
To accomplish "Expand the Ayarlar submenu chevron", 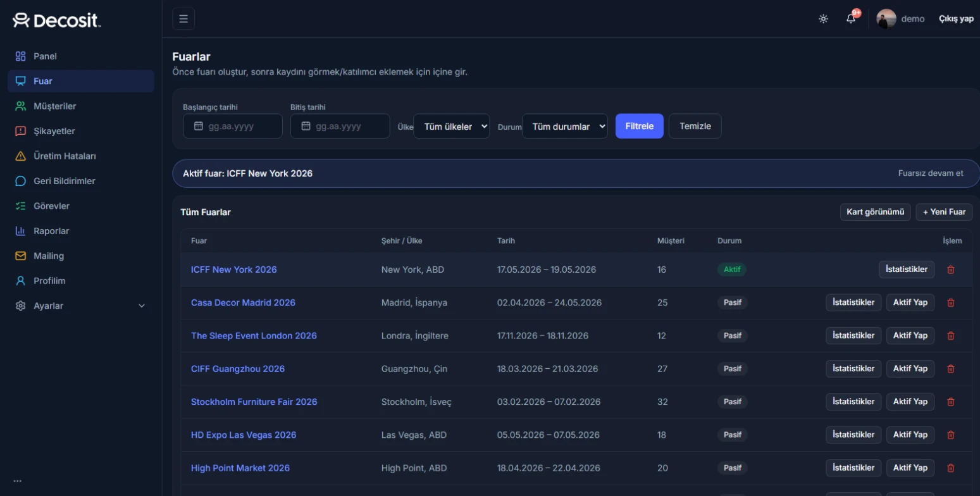I will 142,306.
